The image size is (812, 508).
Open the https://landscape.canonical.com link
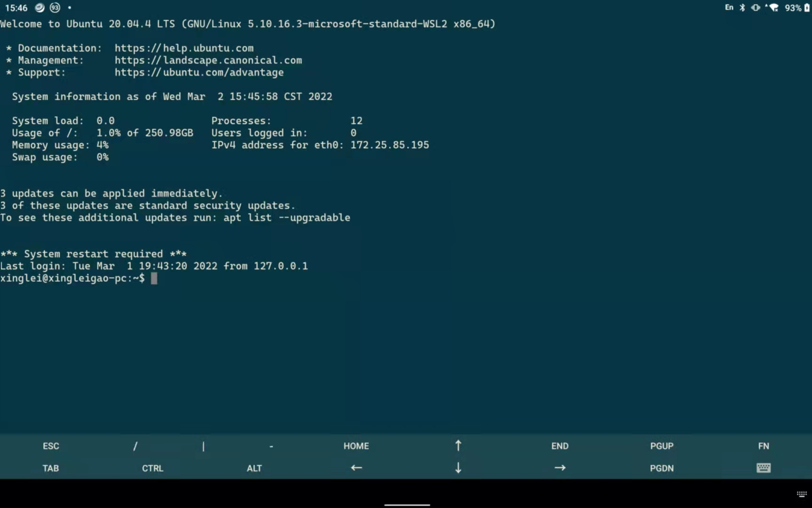208,60
